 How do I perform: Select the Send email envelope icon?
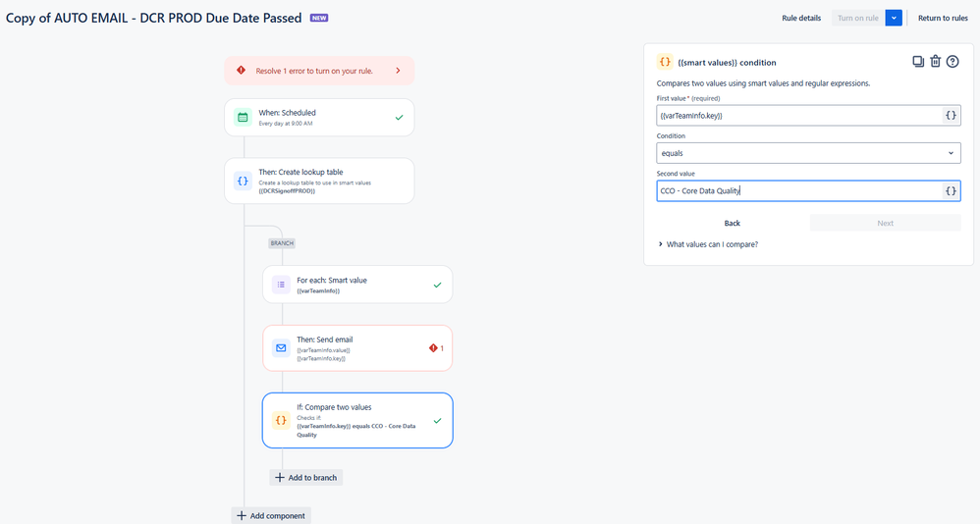281,348
